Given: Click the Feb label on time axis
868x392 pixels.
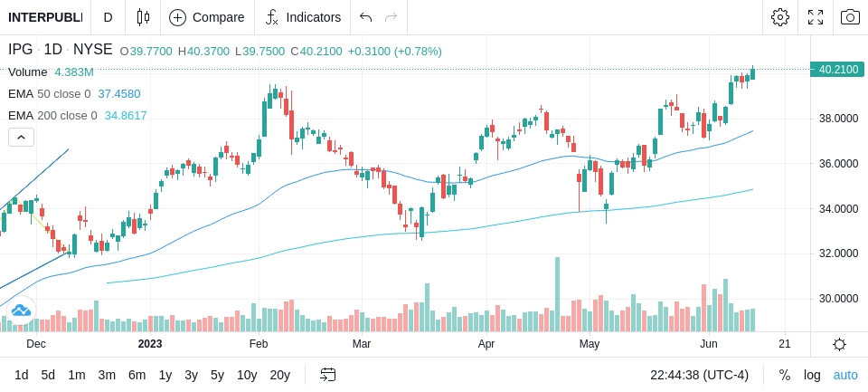Looking at the screenshot, I should [x=259, y=344].
